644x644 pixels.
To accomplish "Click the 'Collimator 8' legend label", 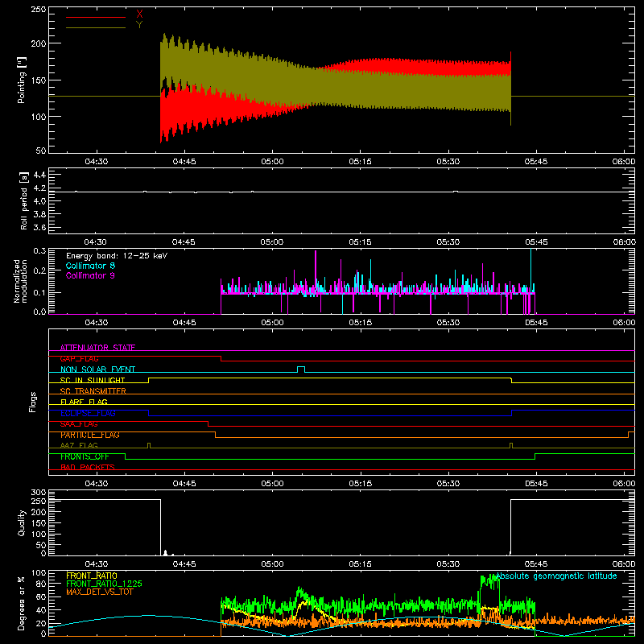I will pyautogui.click(x=90, y=266).
